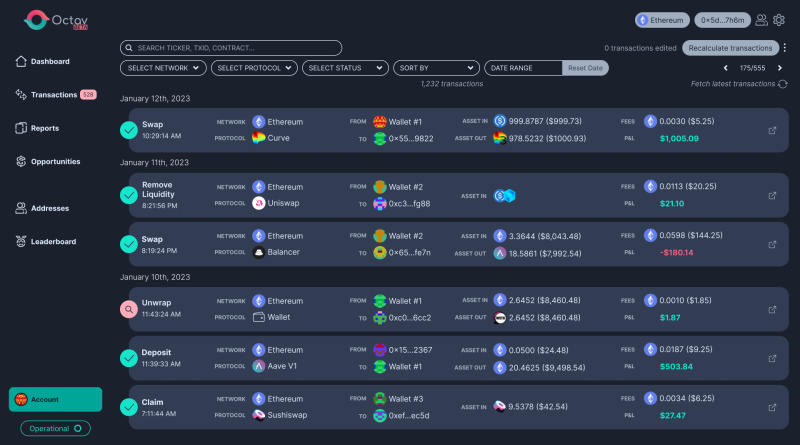Navigate to Reports in the sidebar
Viewport: 800px width, 445px height.
44,128
